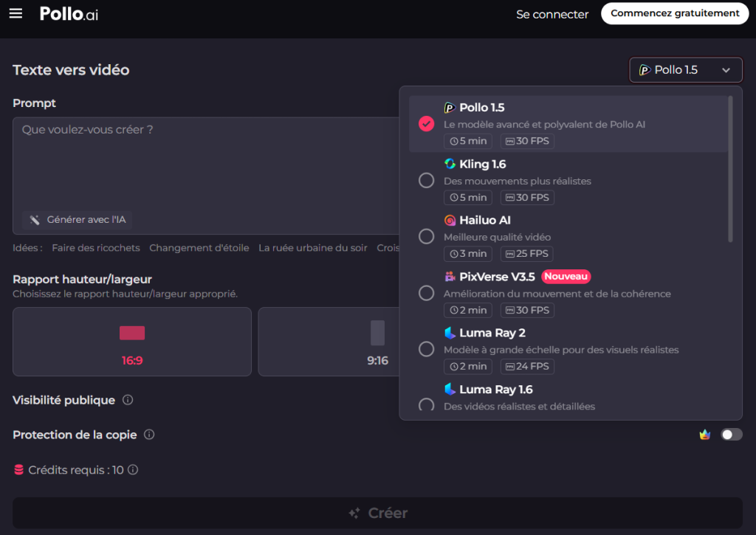The image size is (756, 535).
Task: Click the Se connecter link
Action: coord(552,15)
